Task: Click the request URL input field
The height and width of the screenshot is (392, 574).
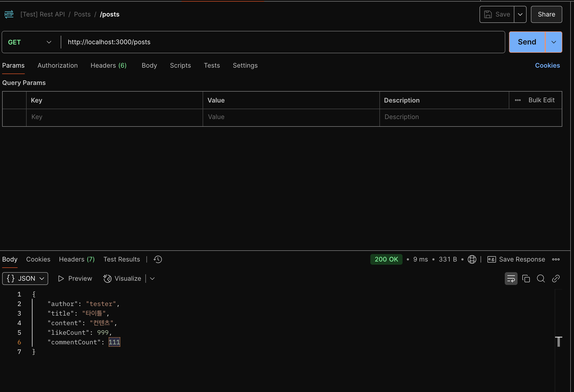Action: (x=282, y=42)
